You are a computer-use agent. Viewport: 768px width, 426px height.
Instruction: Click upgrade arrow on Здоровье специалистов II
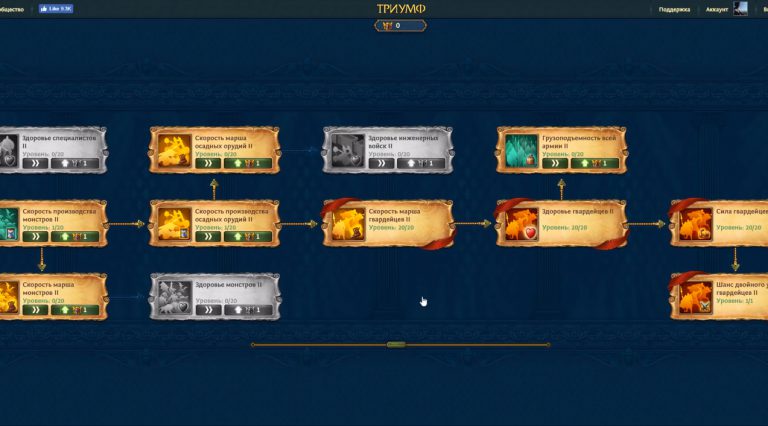coord(75,163)
